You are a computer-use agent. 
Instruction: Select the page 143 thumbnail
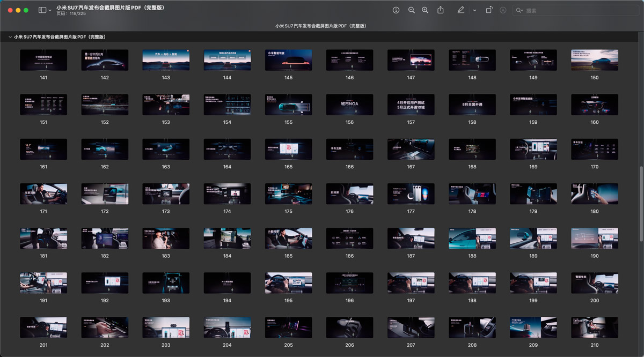pos(166,60)
